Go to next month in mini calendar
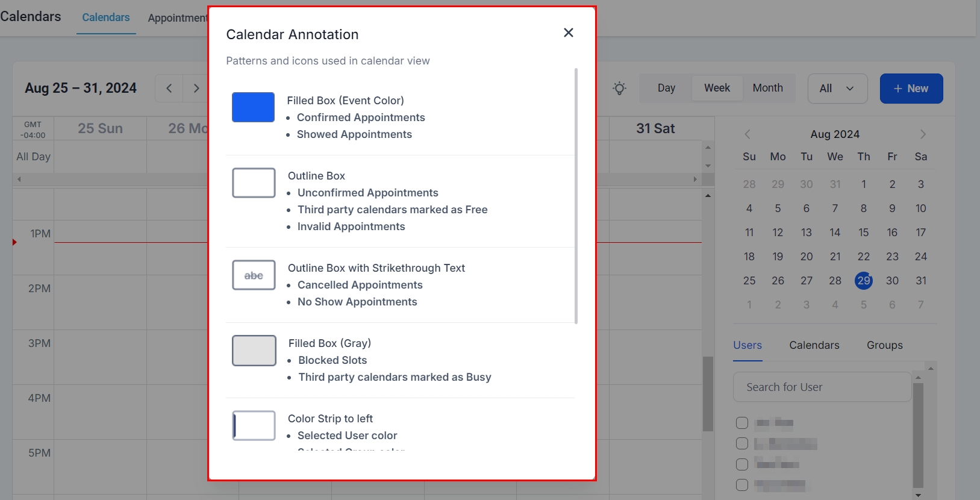The width and height of the screenshot is (980, 500). pos(922,134)
